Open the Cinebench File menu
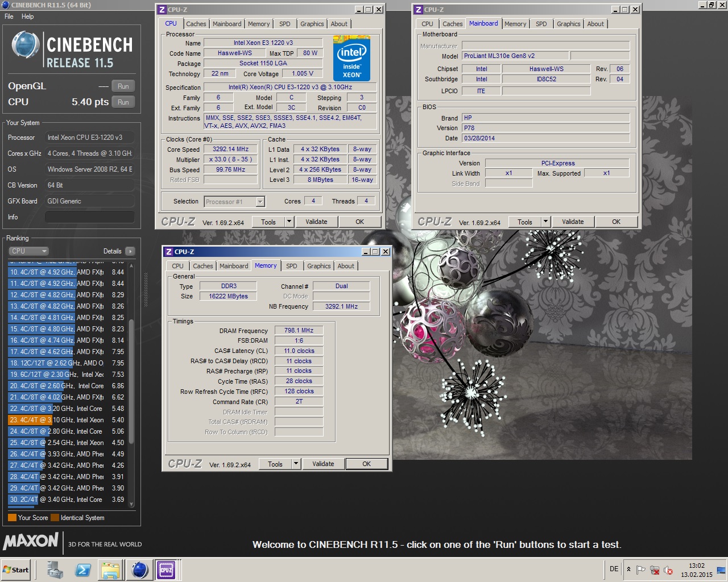Viewport: 728px width, 582px height. [x=9, y=16]
